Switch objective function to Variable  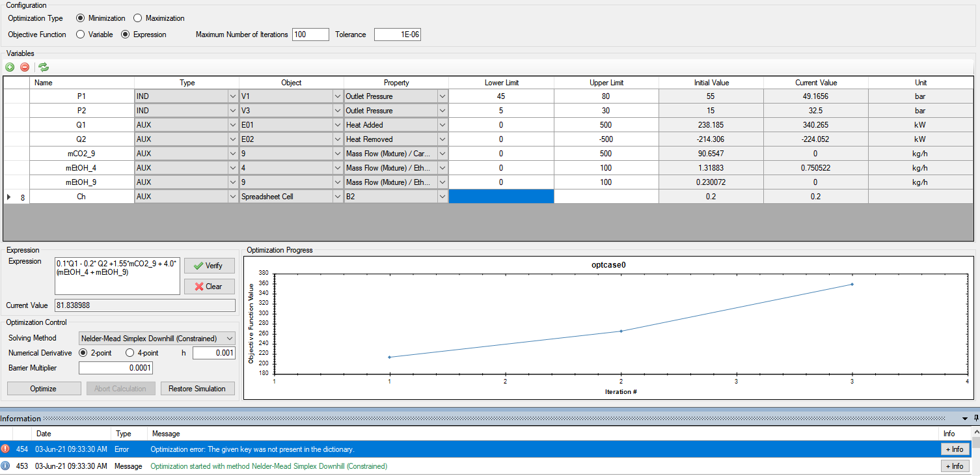(80, 35)
